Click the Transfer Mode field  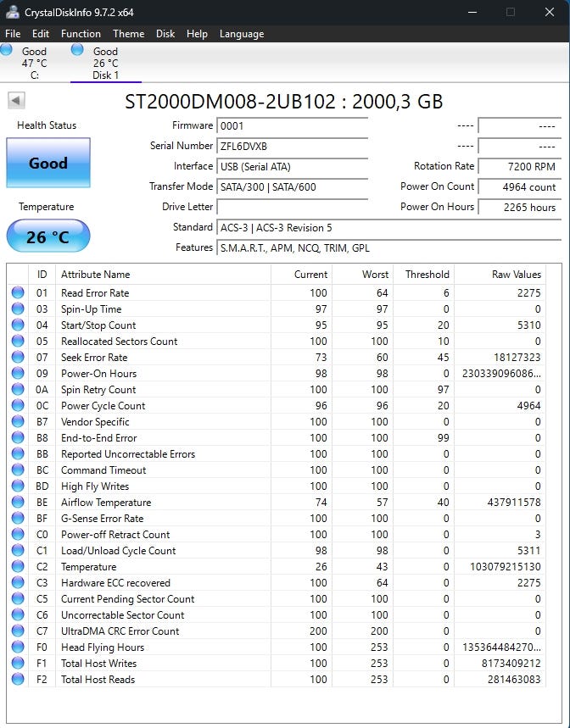click(292, 187)
